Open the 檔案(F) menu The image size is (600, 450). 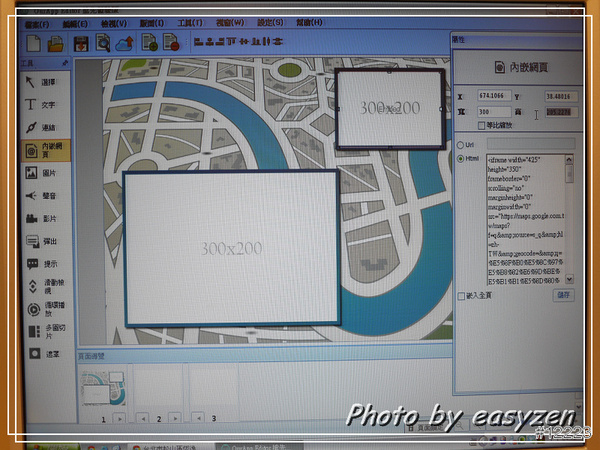tap(38, 22)
